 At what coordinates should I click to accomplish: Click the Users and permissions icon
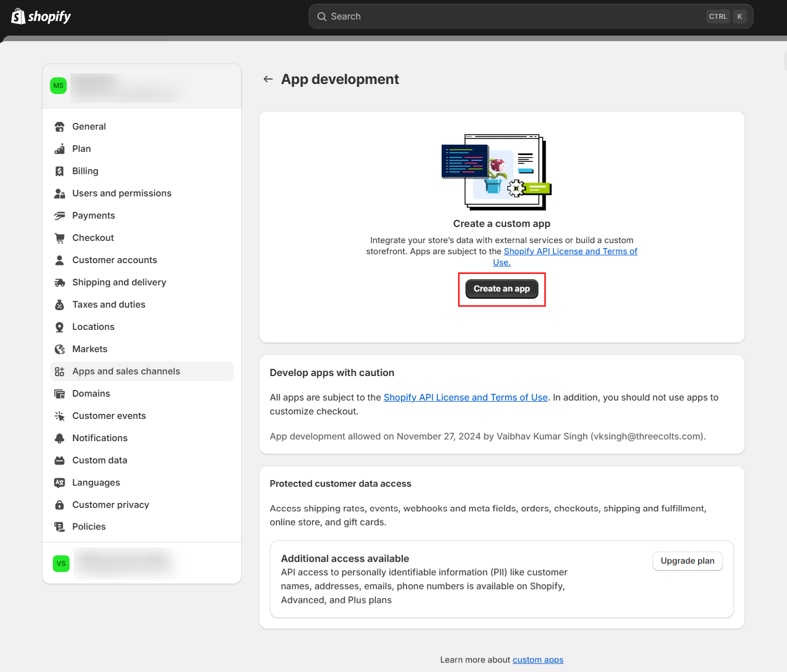coord(60,194)
